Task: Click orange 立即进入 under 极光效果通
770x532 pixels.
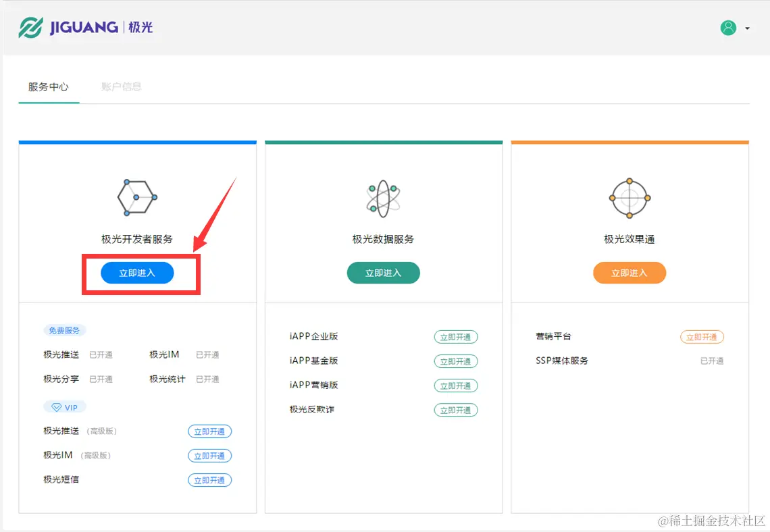Action: click(630, 273)
